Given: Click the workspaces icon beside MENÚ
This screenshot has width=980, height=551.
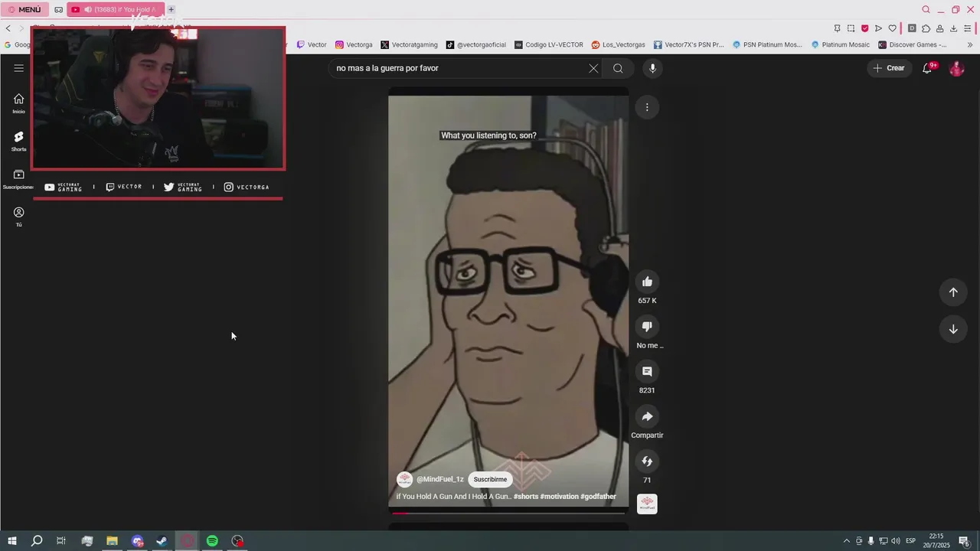Looking at the screenshot, I should click(x=58, y=9).
